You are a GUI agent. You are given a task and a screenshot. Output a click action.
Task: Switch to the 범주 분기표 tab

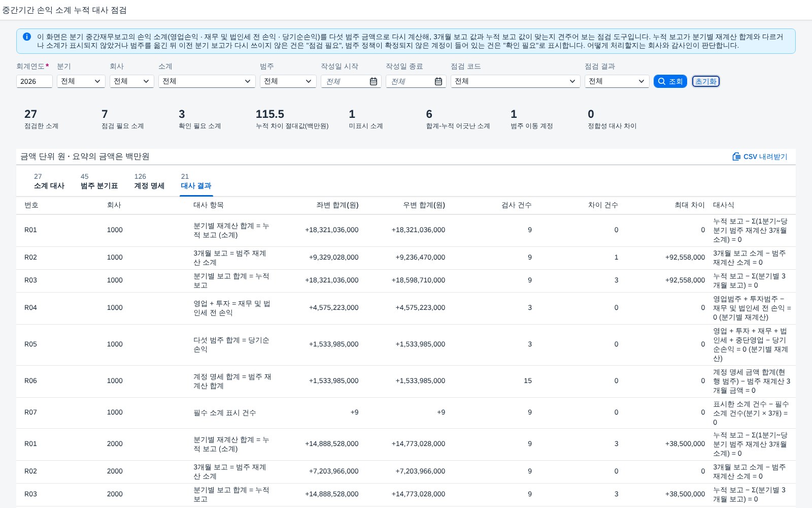tap(99, 181)
